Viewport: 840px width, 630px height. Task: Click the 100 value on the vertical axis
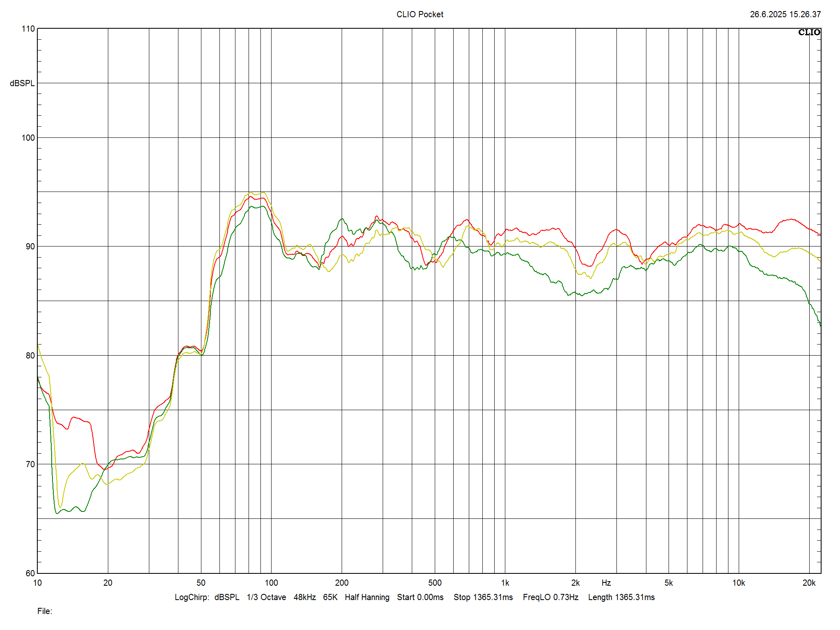tap(28, 138)
